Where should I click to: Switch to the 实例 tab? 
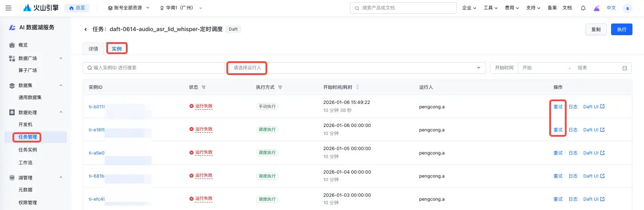[x=117, y=49]
